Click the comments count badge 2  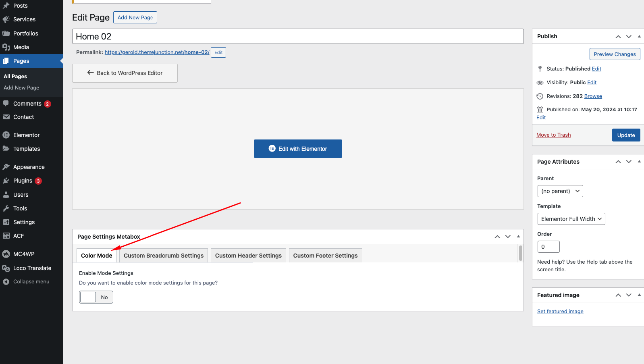48,104
